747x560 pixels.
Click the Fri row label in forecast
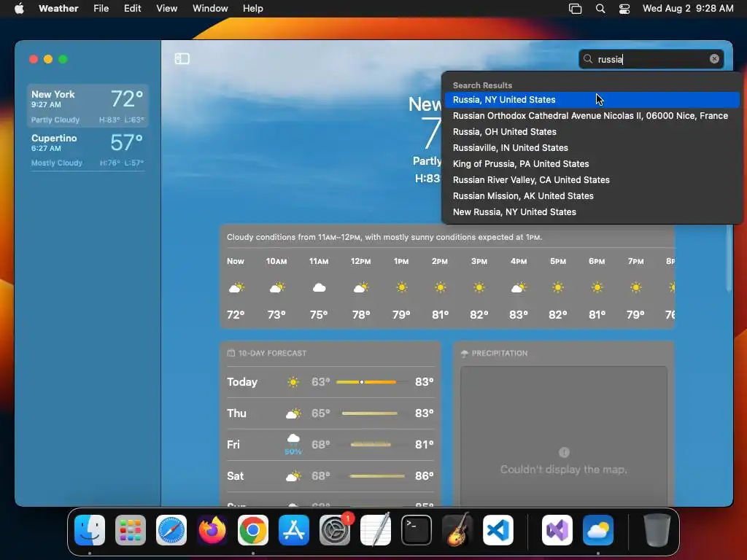(233, 445)
